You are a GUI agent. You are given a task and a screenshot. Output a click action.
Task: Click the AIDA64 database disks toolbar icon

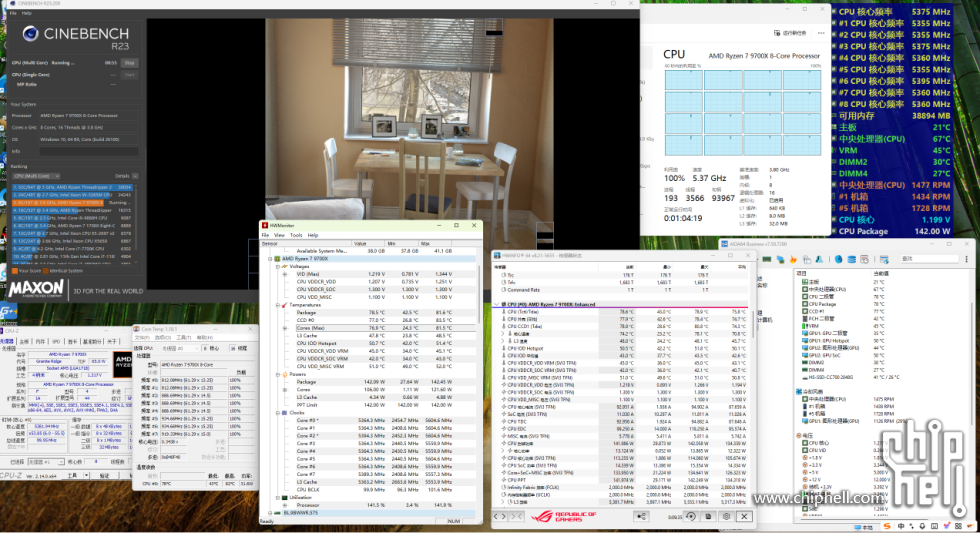click(x=851, y=259)
